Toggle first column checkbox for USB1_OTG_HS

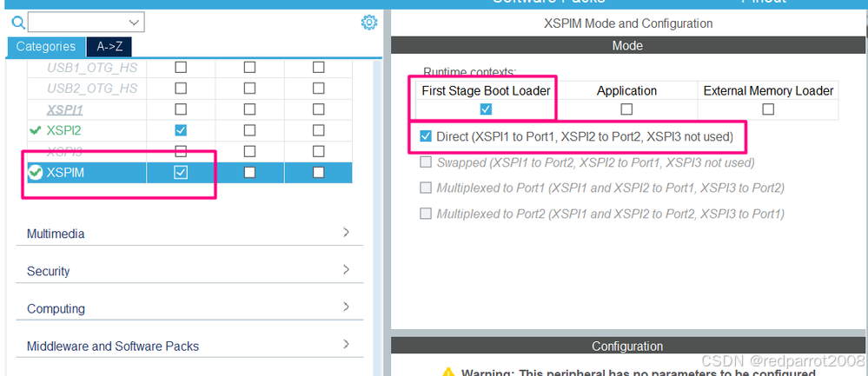[181, 68]
